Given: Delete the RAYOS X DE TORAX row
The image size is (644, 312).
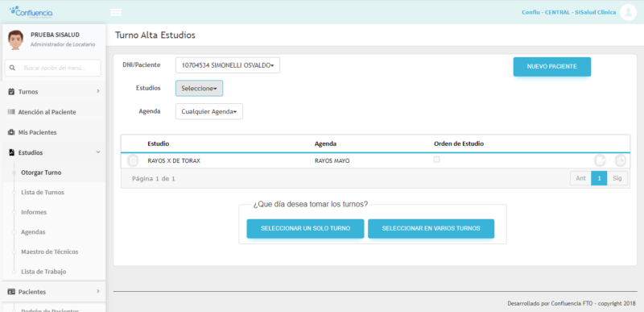Looking at the screenshot, I should tap(133, 160).
